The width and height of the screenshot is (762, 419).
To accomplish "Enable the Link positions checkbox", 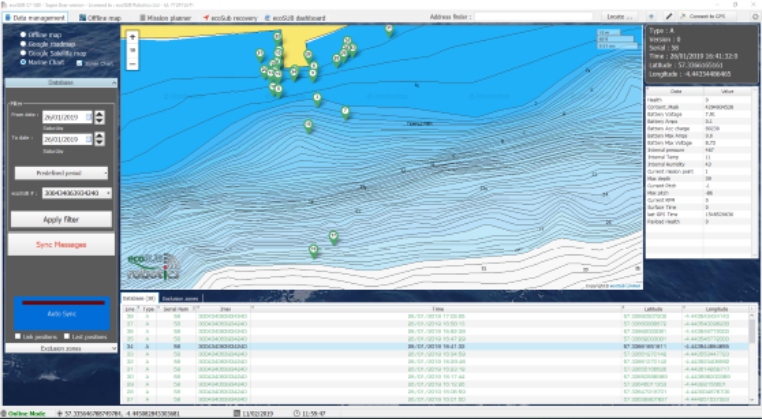I will point(19,336).
